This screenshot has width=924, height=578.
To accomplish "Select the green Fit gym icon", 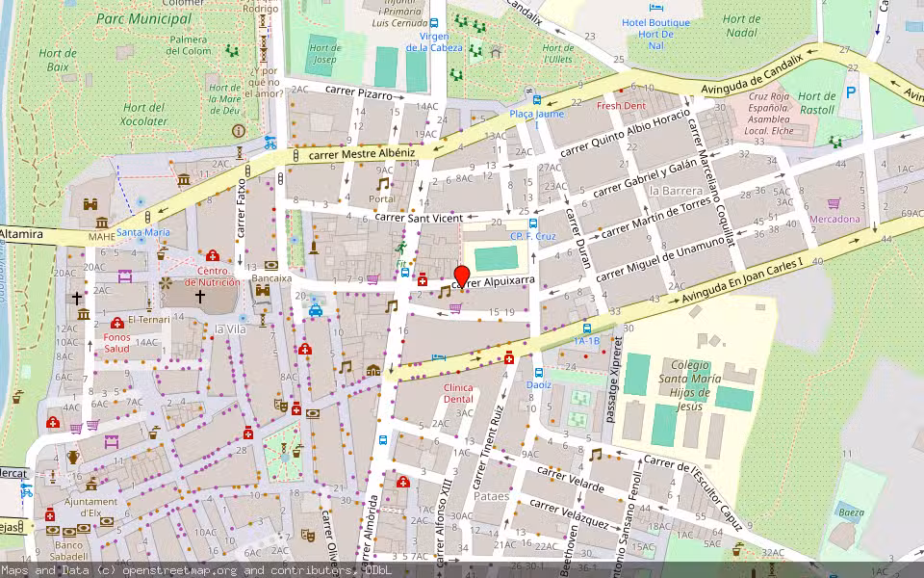I will (401, 249).
